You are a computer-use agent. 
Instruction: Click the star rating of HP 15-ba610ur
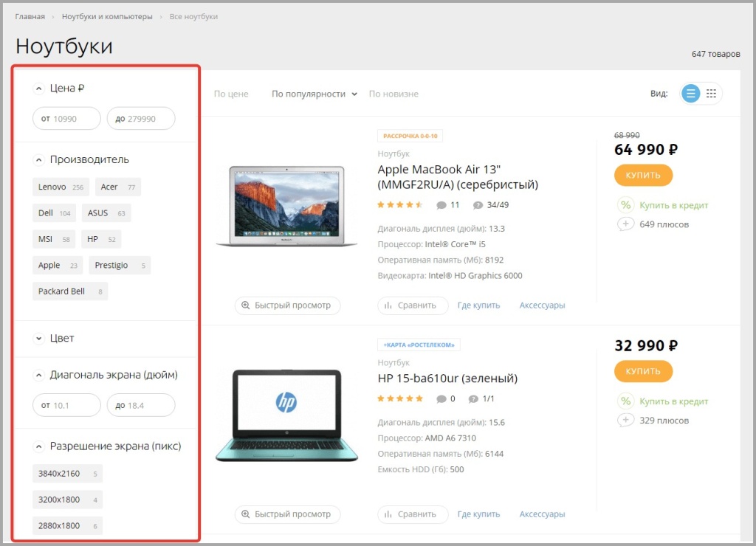[x=399, y=398]
